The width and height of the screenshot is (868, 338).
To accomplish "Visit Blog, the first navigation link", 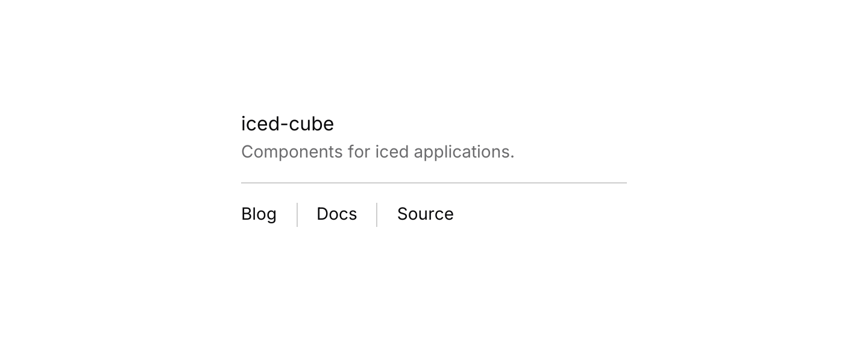I will (x=259, y=214).
